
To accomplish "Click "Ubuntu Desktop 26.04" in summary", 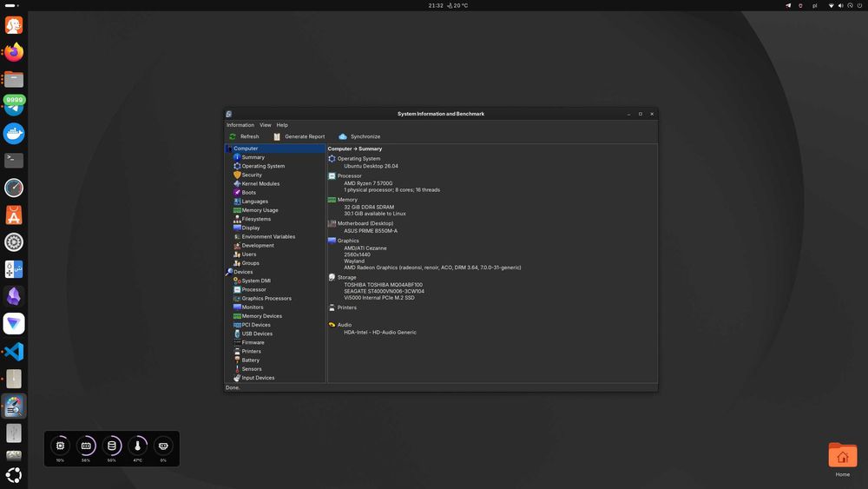I will [x=371, y=166].
